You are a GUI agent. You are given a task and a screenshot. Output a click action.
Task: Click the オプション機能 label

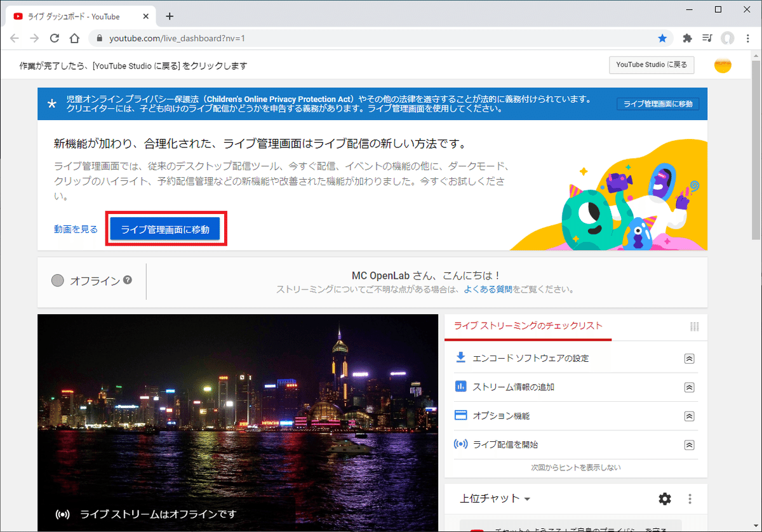click(501, 416)
